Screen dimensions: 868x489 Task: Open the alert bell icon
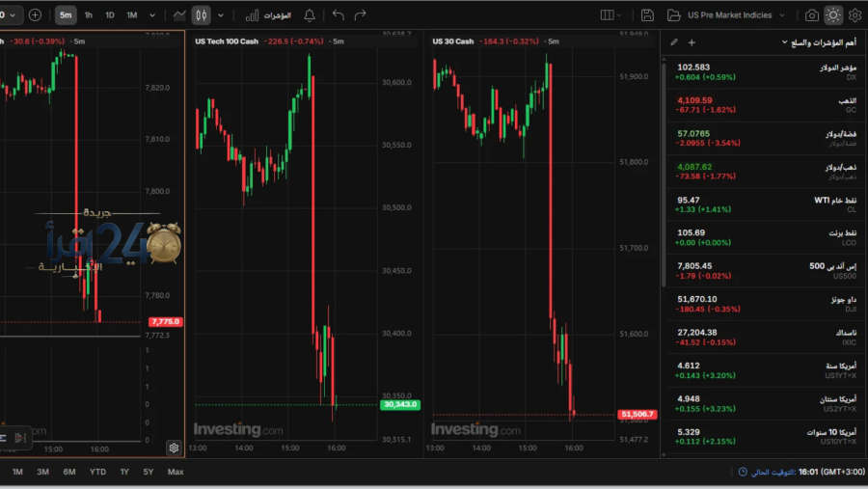click(x=310, y=15)
